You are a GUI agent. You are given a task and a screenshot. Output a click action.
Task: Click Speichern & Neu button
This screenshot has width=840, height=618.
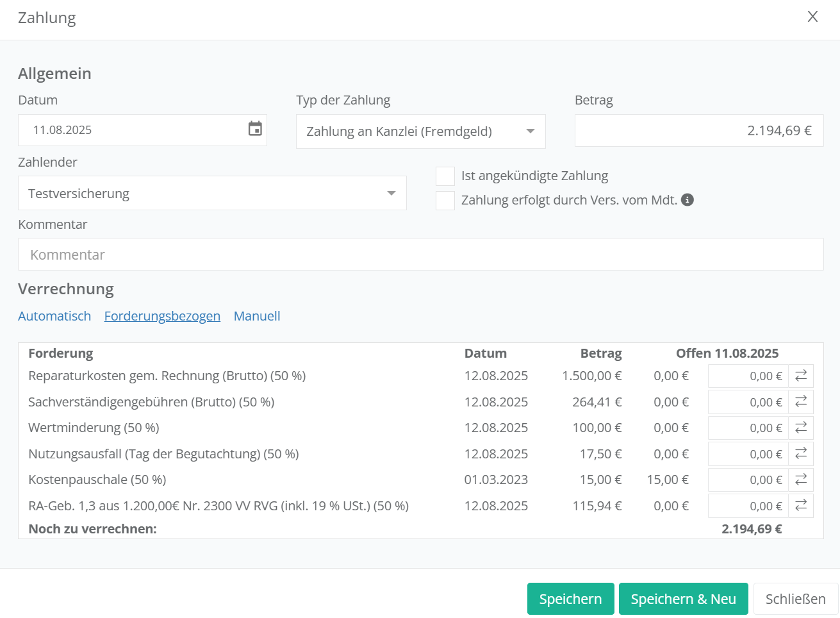pos(683,599)
